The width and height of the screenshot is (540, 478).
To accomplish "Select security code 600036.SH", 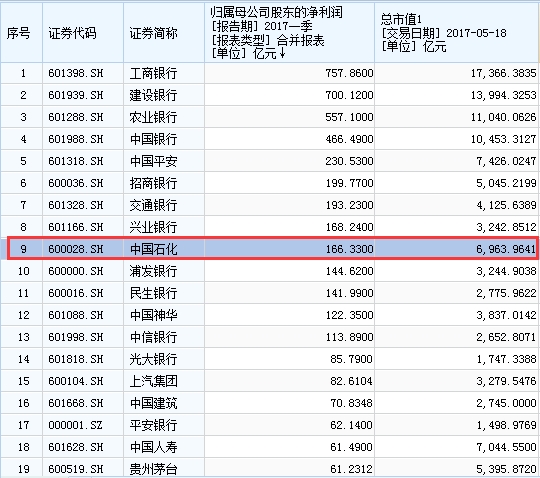I will 76,183.
